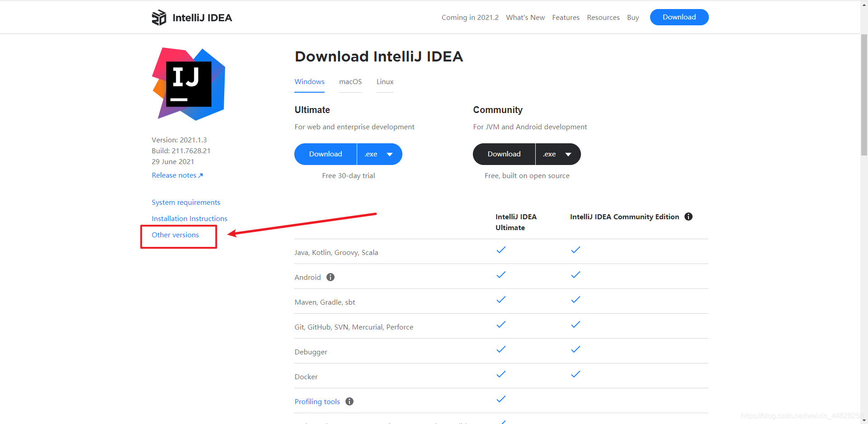868x424 pixels.
Task: Click 'Free, built on open source' text
Action: [x=527, y=176]
